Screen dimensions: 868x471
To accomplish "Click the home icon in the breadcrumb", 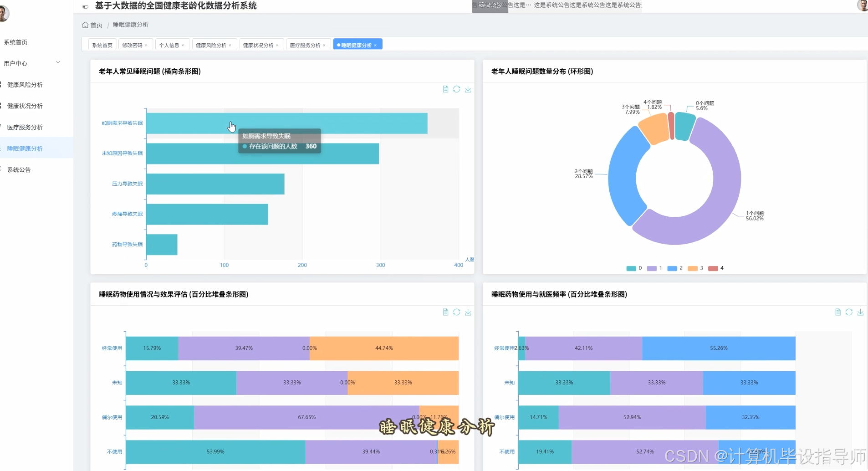I will coord(85,25).
